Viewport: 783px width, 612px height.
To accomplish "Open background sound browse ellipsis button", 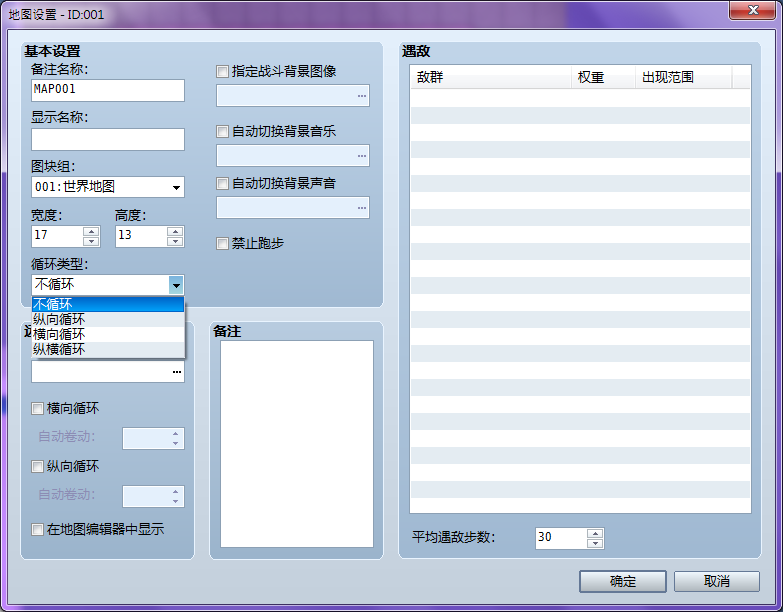I will point(362,208).
